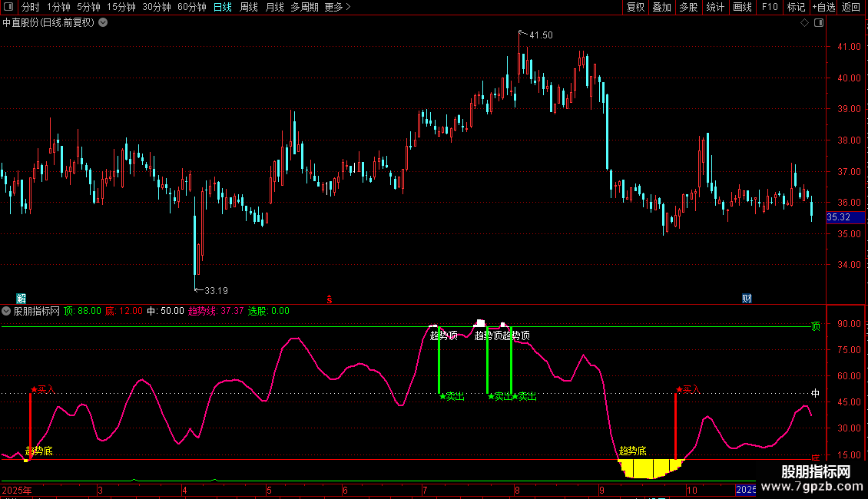Viewport: 868px width, 499px height.
Task: Click the 选股: 0.00 value
Action: tap(269, 311)
